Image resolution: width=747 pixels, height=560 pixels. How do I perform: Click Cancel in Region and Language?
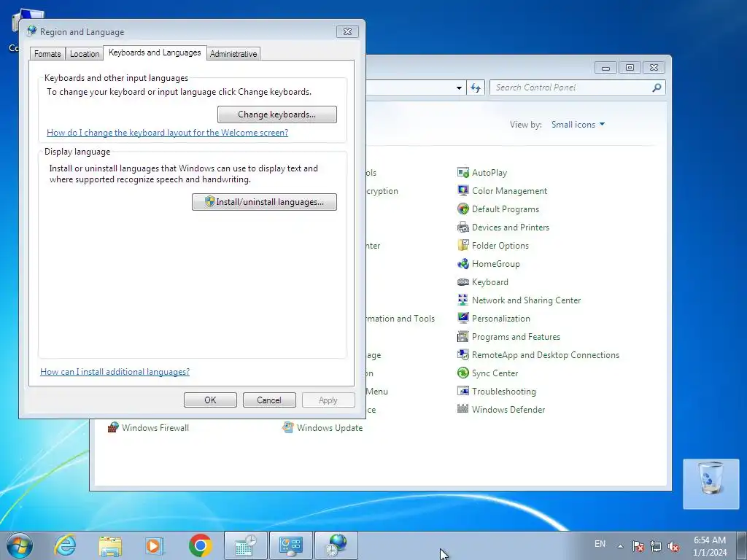tap(269, 400)
